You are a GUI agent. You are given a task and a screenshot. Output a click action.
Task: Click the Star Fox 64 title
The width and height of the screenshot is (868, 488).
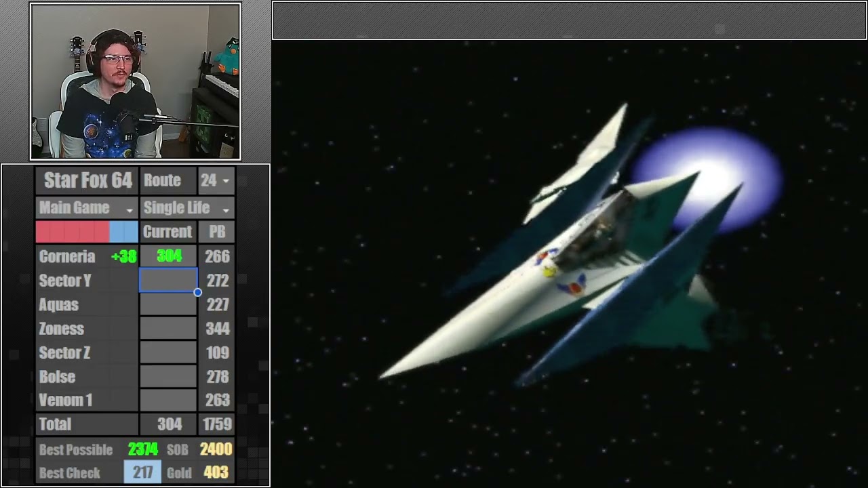coord(87,180)
